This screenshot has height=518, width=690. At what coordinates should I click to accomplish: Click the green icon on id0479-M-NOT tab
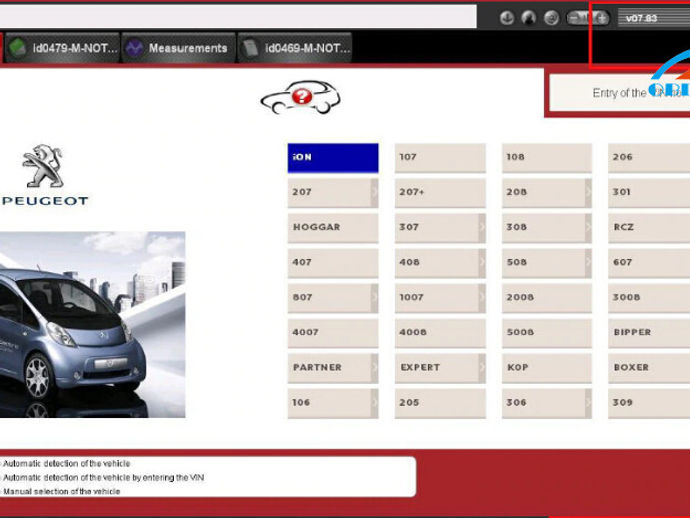pyautogui.click(x=18, y=48)
